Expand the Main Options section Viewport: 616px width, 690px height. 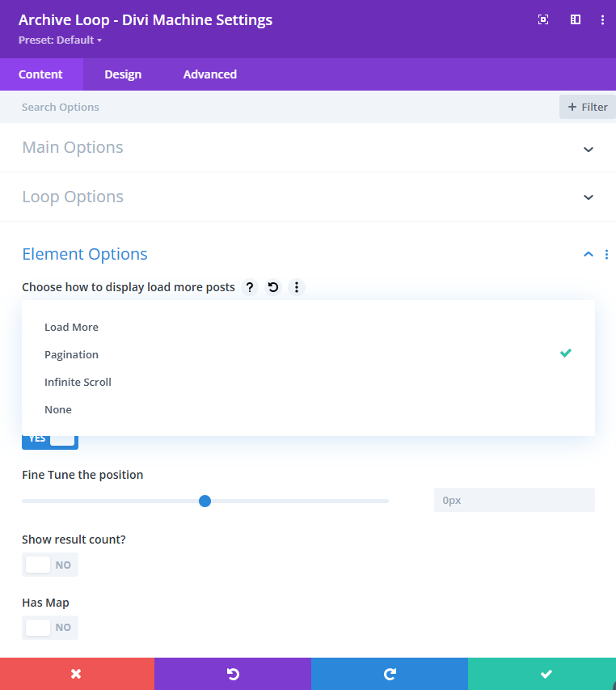coord(589,149)
